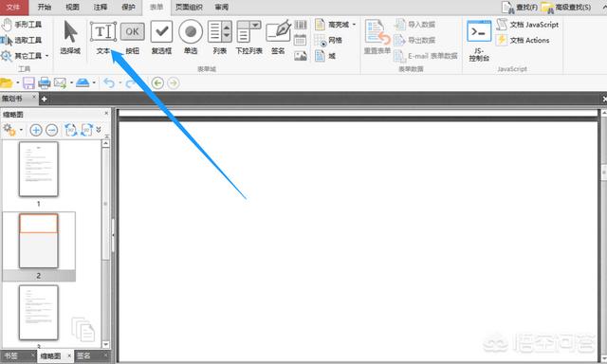The height and width of the screenshot is (364, 607).
Task: Open 其它工具 other tools menu
Action: click(x=25, y=56)
